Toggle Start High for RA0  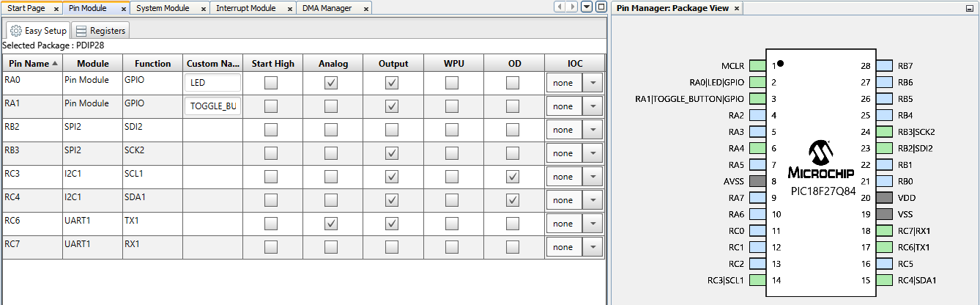(271, 83)
